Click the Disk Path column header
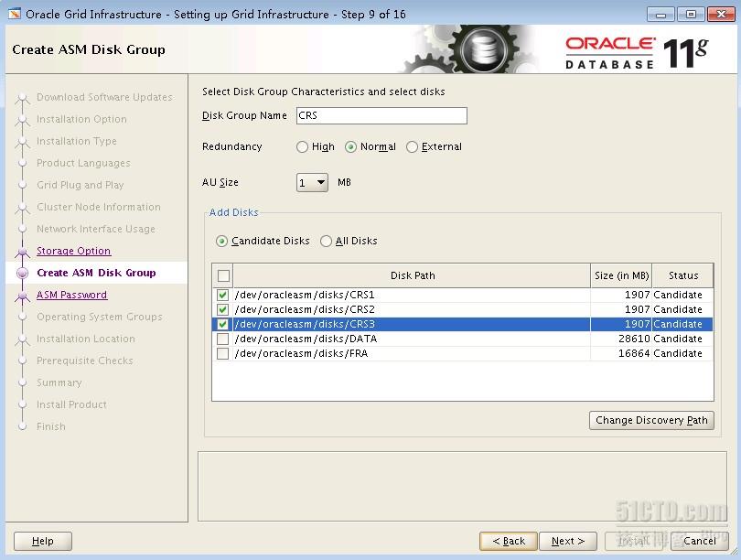Viewport: 741px width, 560px height. 412,275
